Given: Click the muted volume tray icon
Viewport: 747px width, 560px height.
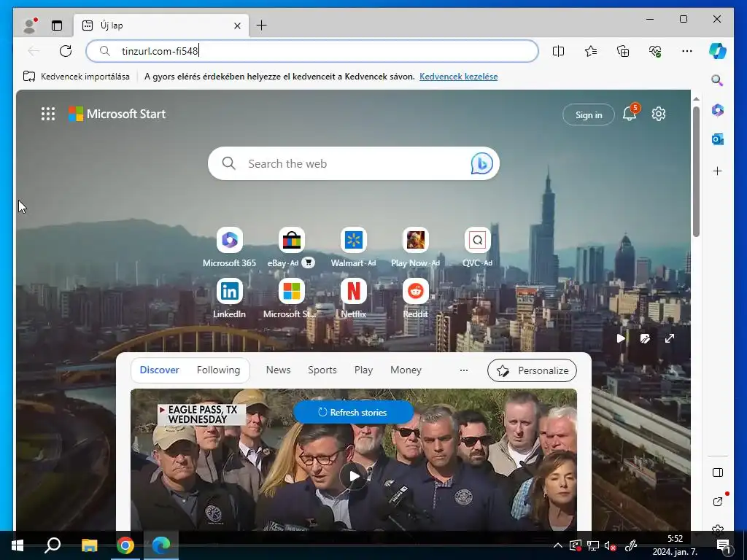Looking at the screenshot, I should (x=611, y=546).
